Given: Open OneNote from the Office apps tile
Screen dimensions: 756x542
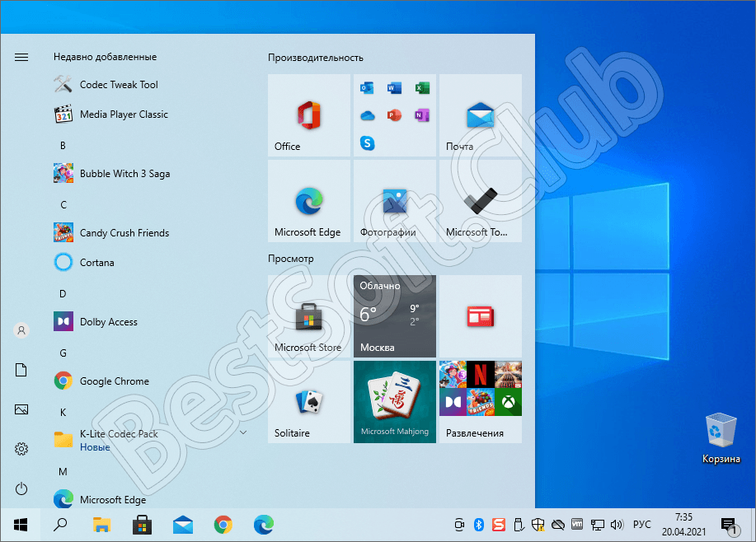Looking at the screenshot, I should (422, 115).
